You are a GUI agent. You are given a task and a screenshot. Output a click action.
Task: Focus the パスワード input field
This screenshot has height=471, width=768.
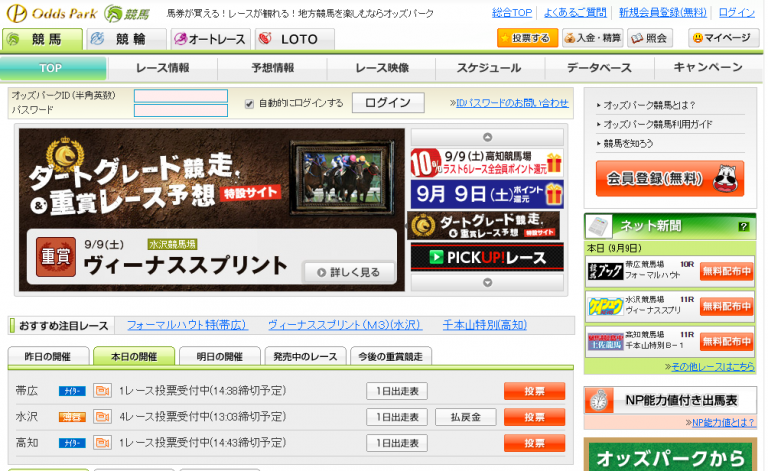tap(181, 110)
